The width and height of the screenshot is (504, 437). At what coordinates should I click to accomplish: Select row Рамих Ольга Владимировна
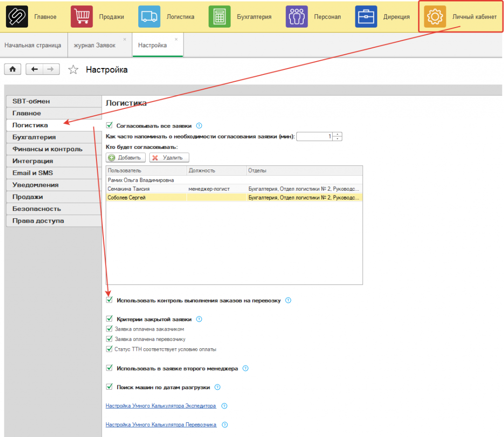[x=234, y=180]
